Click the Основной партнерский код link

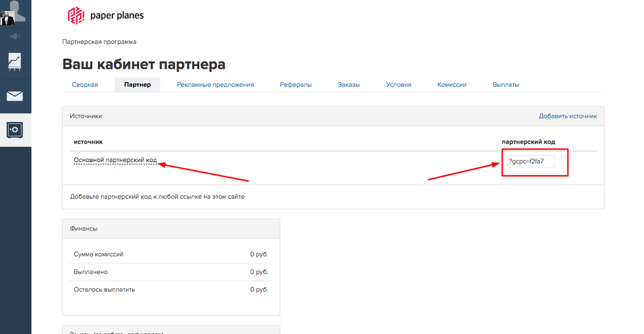(115, 160)
